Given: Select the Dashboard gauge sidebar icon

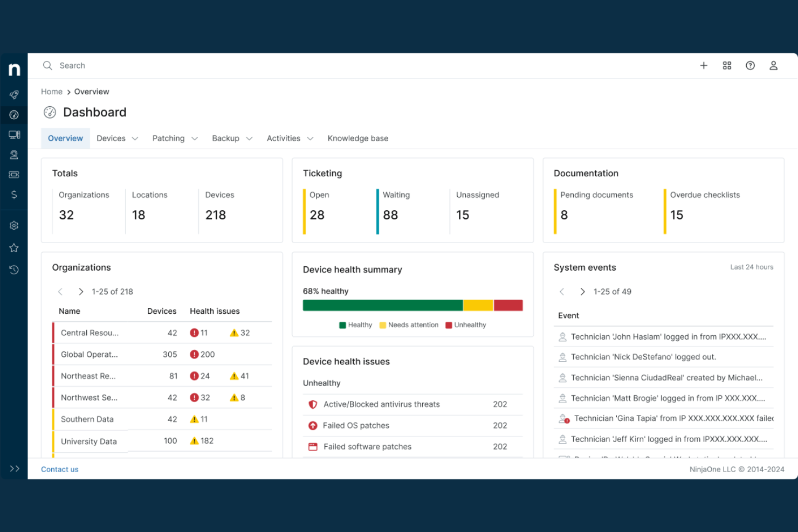Looking at the screenshot, I should pyautogui.click(x=14, y=115).
